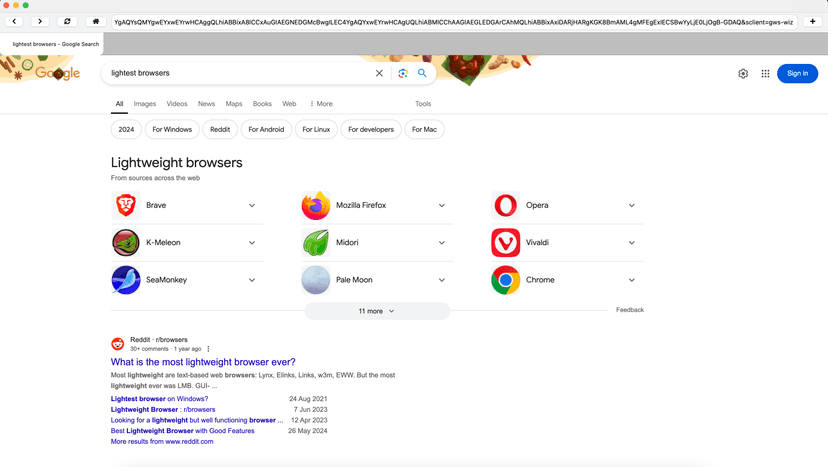This screenshot has height=467, width=828.
Task: Open the Google apps grid
Action: pos(765,73)
